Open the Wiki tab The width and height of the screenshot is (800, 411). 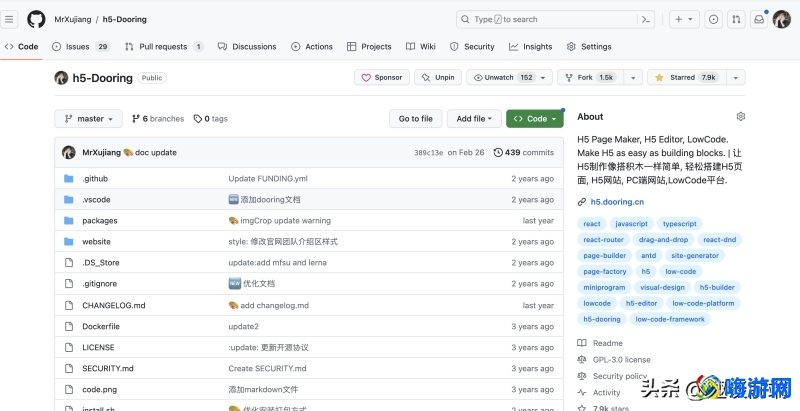(421, 46)
